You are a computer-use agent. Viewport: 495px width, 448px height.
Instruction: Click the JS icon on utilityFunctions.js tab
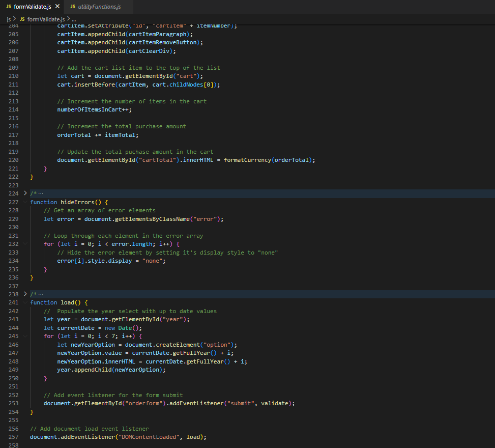[x=72, y=7]
